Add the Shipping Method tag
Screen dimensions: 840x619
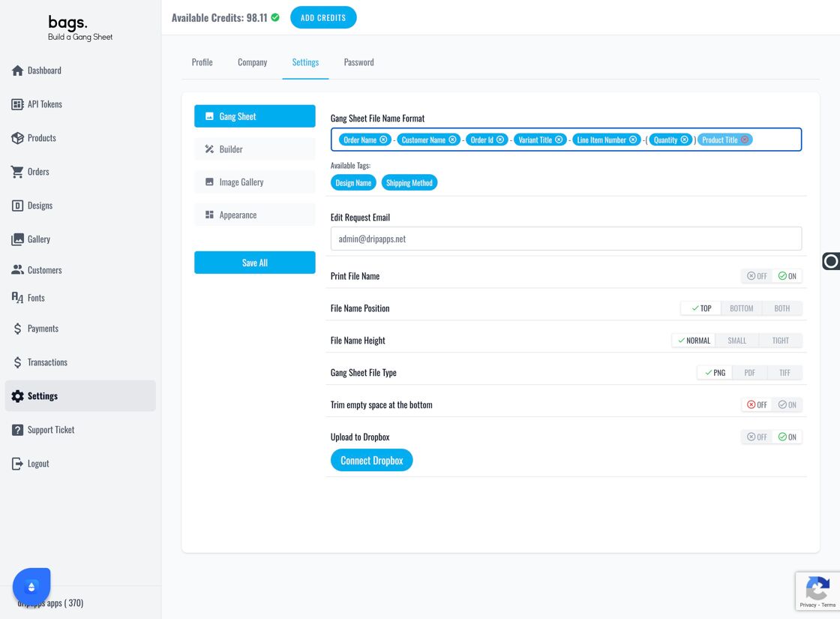pos(409,183)
